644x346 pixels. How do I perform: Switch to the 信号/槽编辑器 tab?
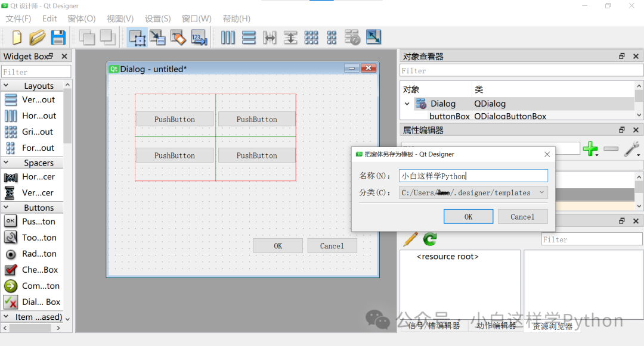434,326
